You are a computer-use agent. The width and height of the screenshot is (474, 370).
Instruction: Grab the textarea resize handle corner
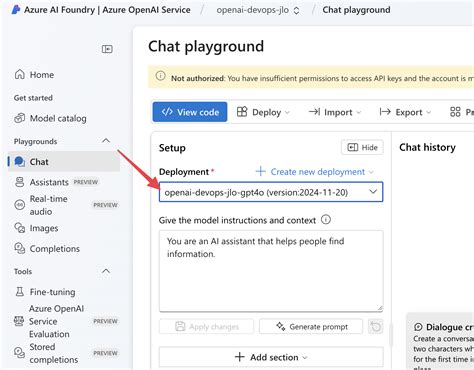point(380,308)
